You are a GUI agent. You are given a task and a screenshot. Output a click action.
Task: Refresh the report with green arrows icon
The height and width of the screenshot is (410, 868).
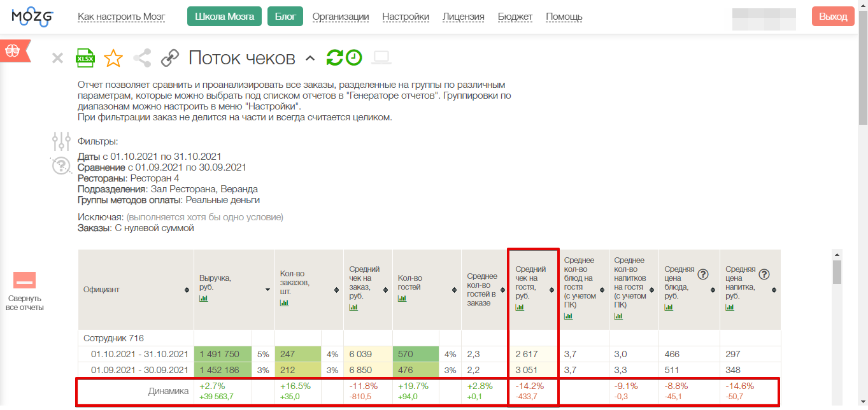point(334,58)
